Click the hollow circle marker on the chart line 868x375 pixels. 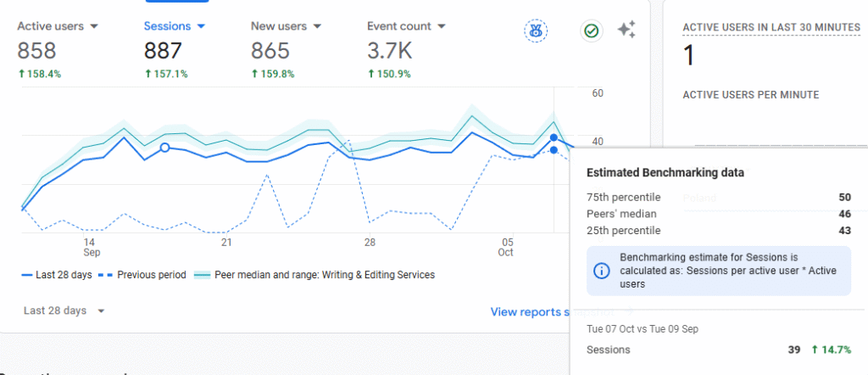coord(165,148)
